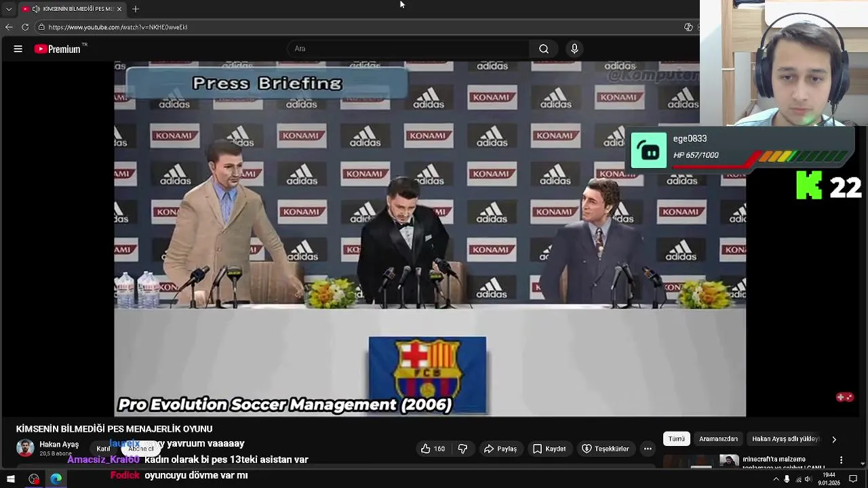This screenshot has width=868, height=488.
Task: Open Edge browser from taskbar
Action: point(56,479)
